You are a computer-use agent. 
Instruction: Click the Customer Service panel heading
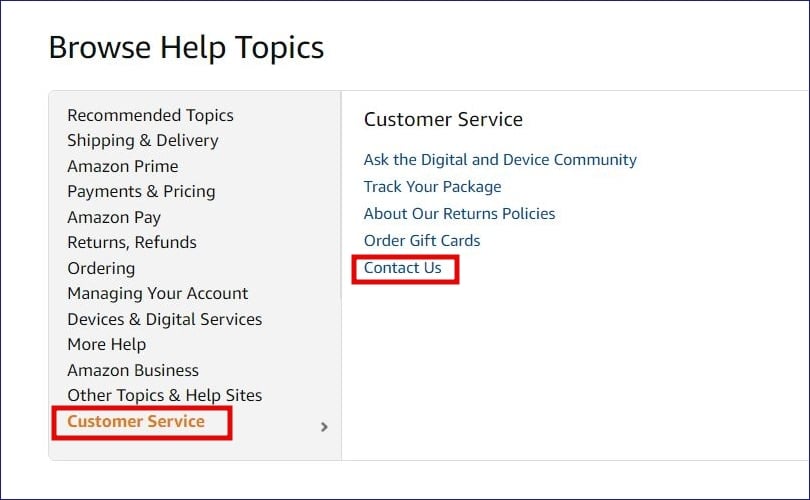(x=443, y=120)
